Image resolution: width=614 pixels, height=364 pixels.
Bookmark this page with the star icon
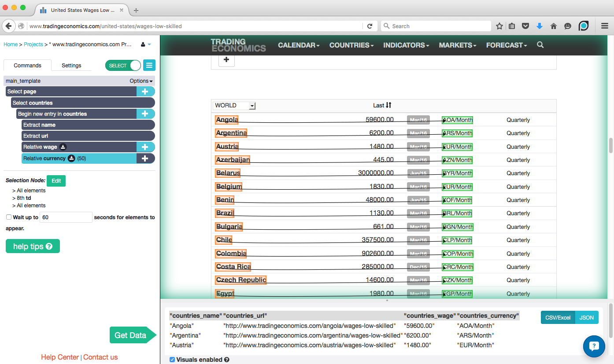[x=499, y=26]
